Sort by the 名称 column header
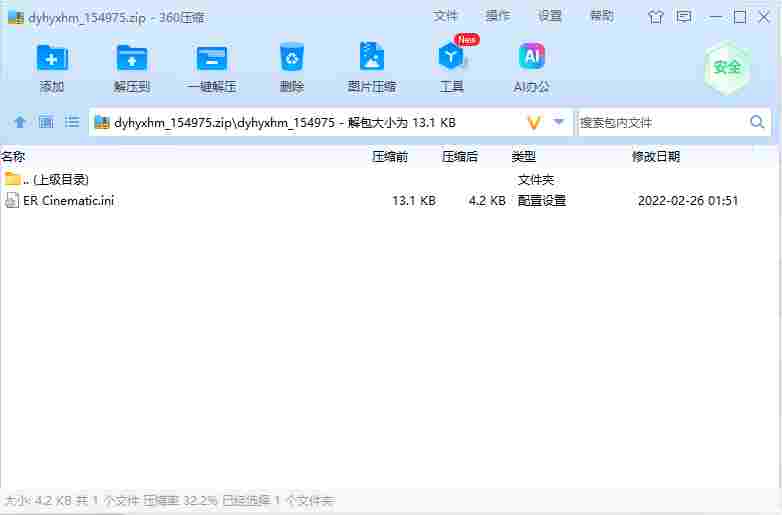Image resolution: width=782 pixels, height=515 pixels. click(13, 157)
